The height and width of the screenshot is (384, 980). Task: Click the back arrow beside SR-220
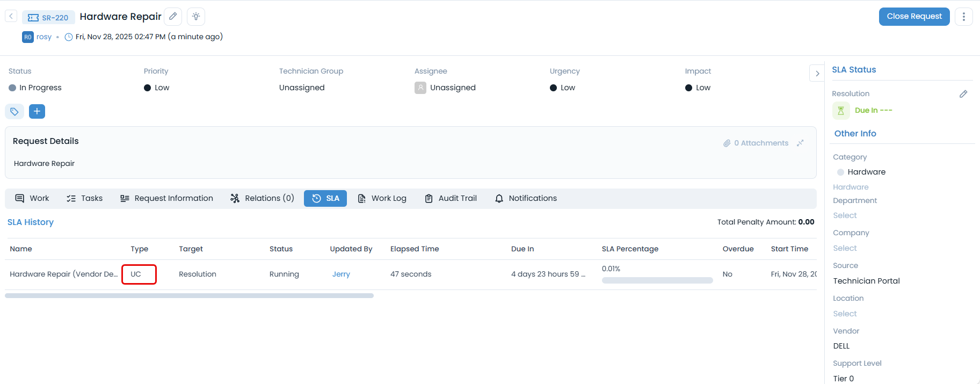tap(11, 17)
